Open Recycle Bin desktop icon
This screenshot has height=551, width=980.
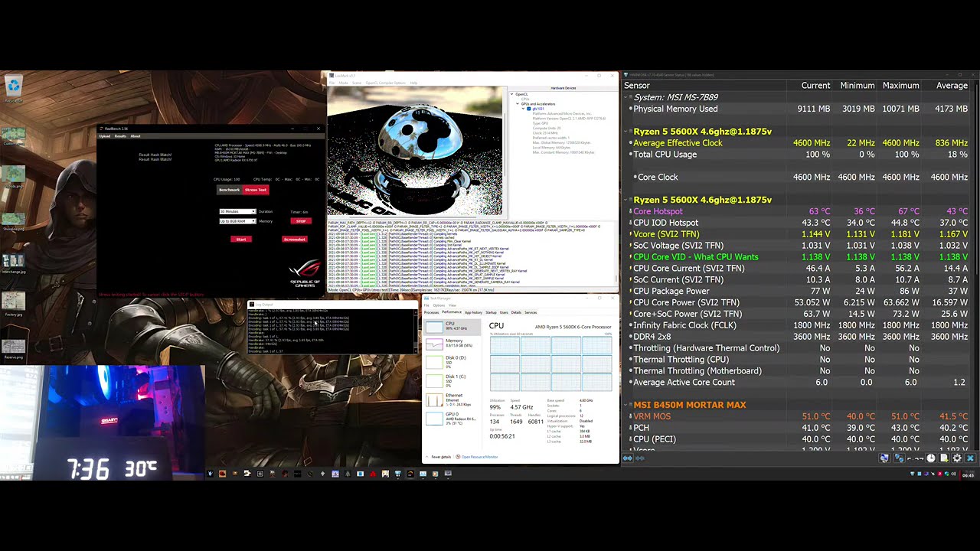tap(13, 89)
